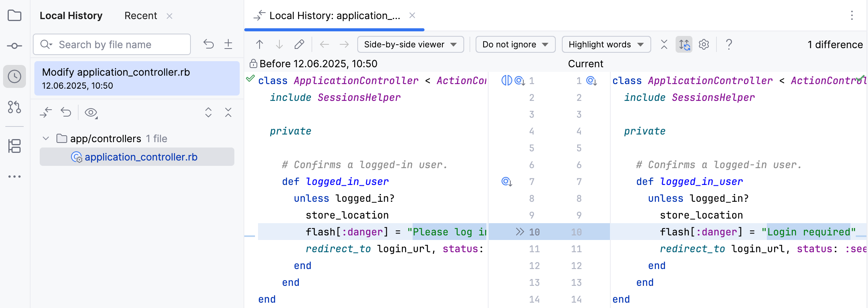Select the Local History tab
This screenshot has width=868, height=308.
pos(71,16)
